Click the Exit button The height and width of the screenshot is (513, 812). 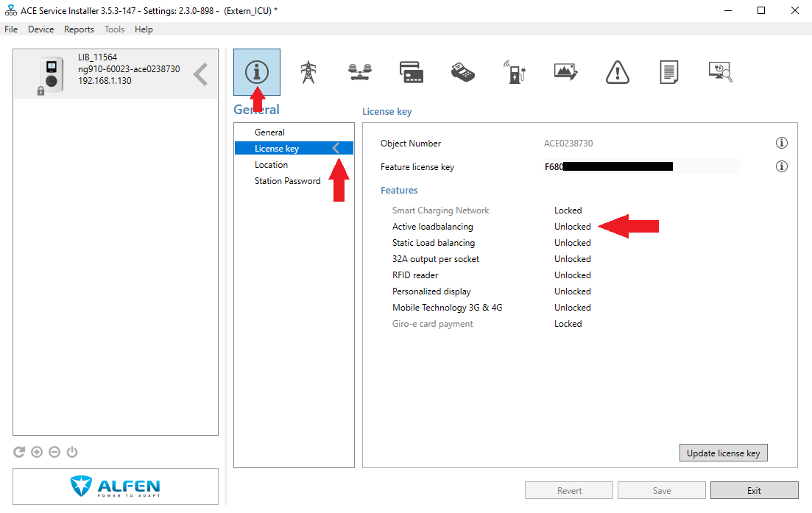(754, 490)
